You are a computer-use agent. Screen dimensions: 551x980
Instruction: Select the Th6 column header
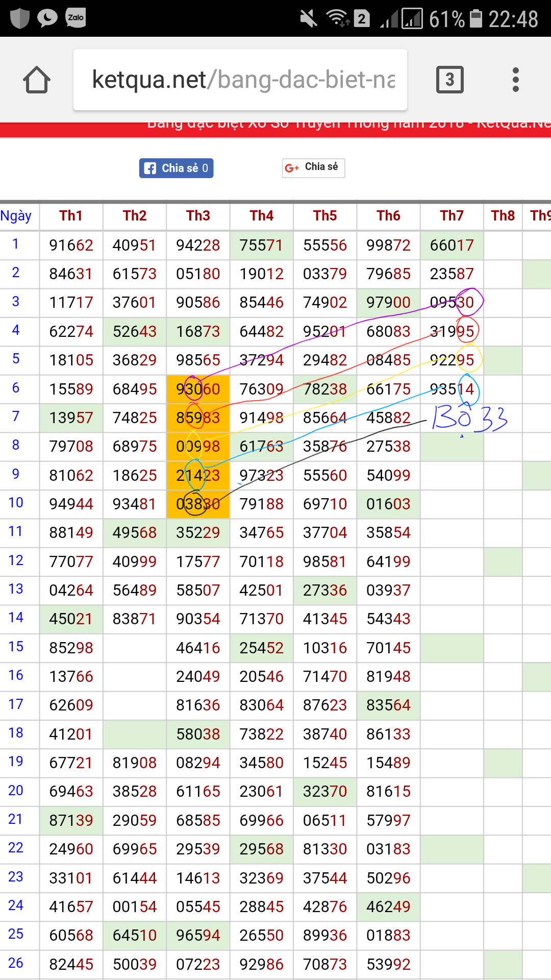pos(389,216)
